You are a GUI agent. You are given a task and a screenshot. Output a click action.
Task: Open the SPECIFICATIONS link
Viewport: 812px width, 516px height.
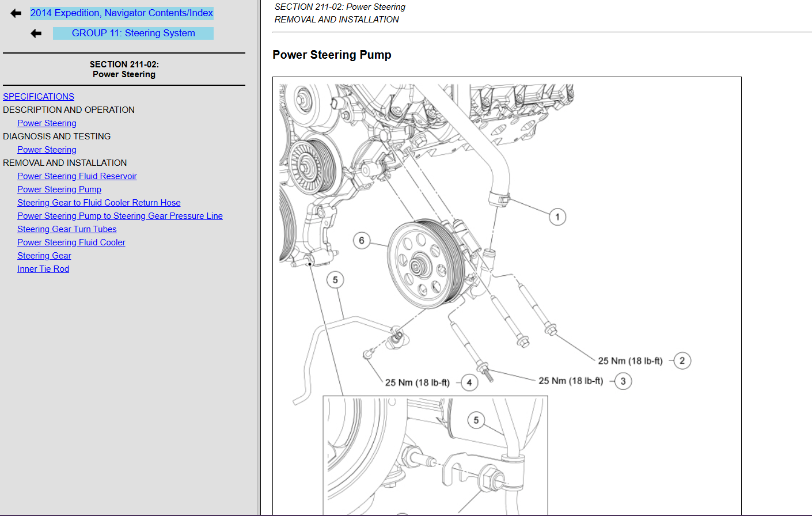(x=39, y=97)
